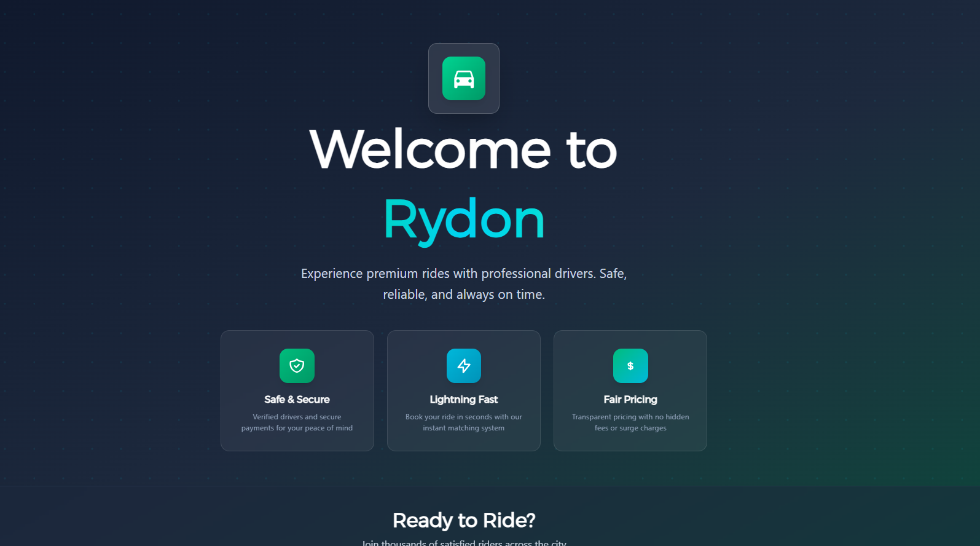Click the cyan 'Rydon' brand name

[463, 220]
